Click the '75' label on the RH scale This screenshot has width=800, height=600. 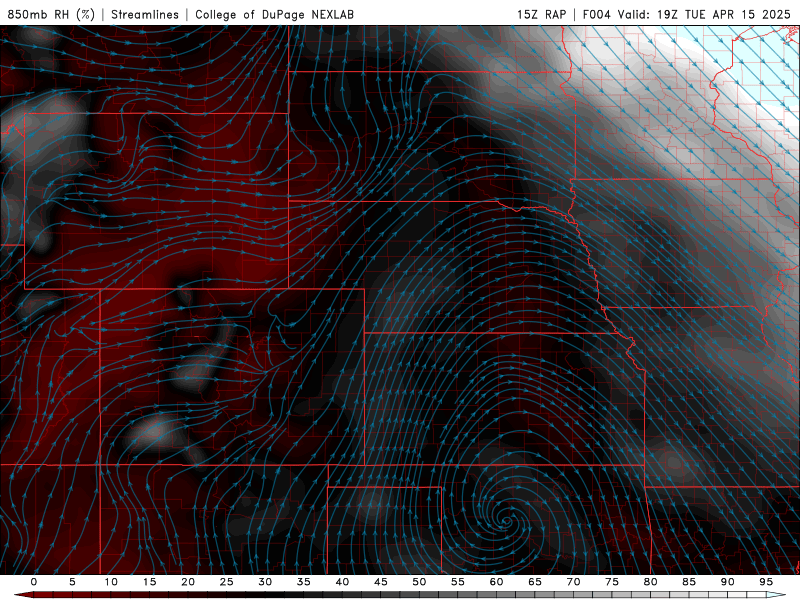click(612, 582)
